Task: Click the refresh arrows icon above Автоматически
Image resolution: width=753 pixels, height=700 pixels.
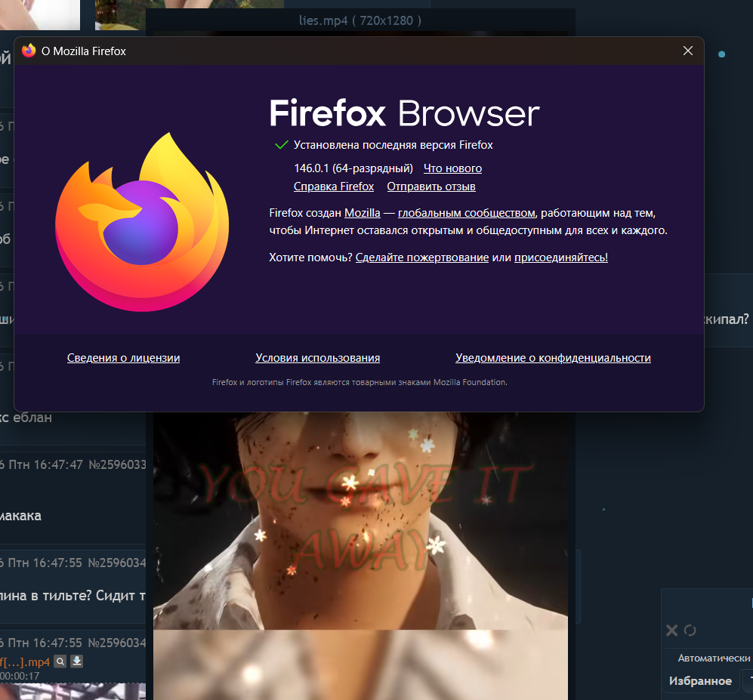Action: [690, 631]
